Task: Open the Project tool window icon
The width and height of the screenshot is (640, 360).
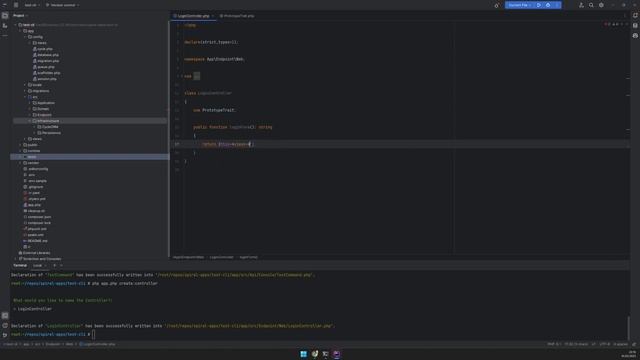Action: [x=5, y=16]
